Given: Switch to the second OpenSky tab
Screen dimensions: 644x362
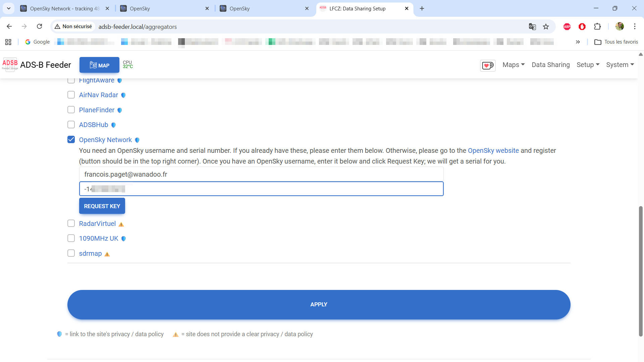Looking at the screenshot, I should tap(165, 8).
